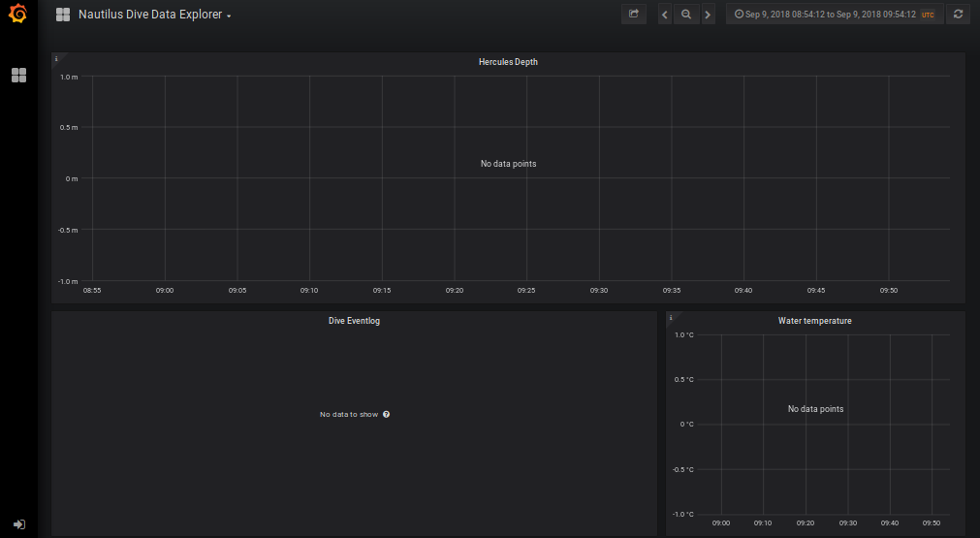Screen dimensions: 980x538
Task: Open the Dive Eventlog panel title menu
Action: (354, 321)
